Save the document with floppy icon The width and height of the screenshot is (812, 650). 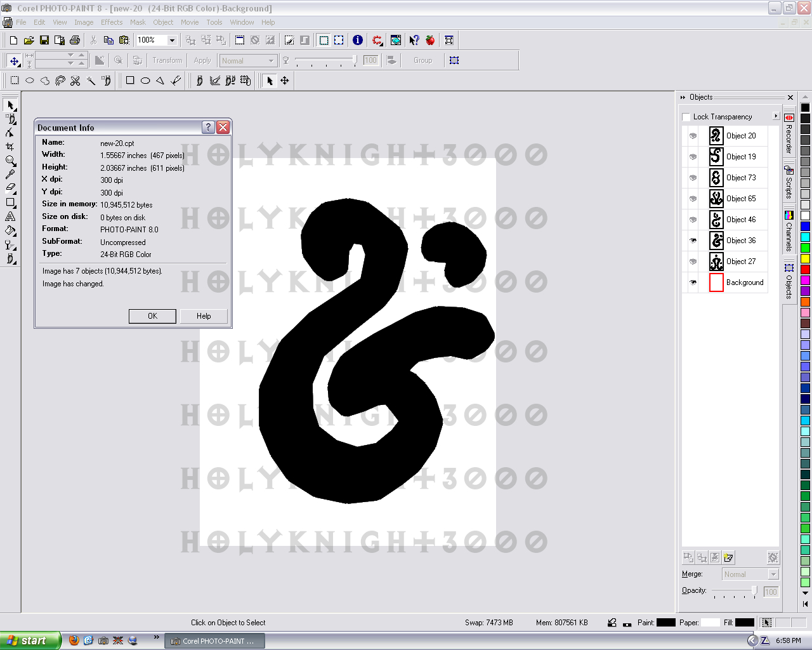[44, 40]
